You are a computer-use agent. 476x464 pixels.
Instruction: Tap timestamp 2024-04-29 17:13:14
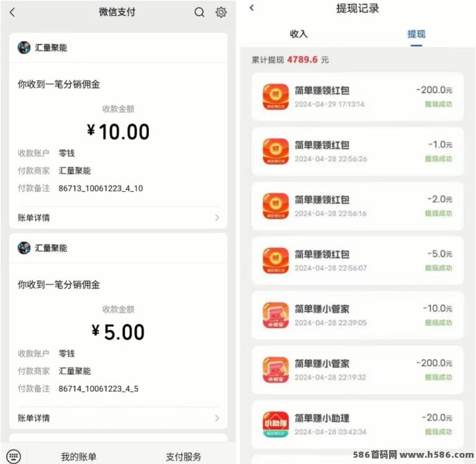point(329,104)
